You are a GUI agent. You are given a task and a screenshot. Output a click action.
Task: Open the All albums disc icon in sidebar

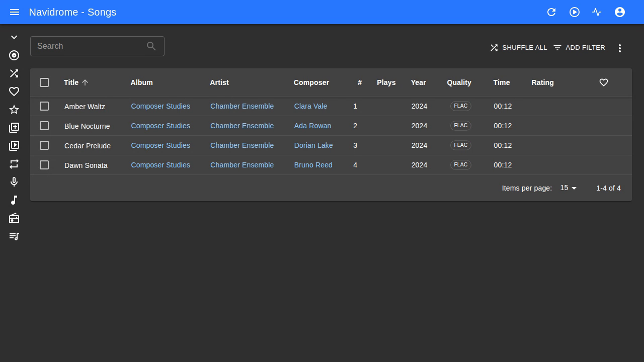tap(14, 55)
